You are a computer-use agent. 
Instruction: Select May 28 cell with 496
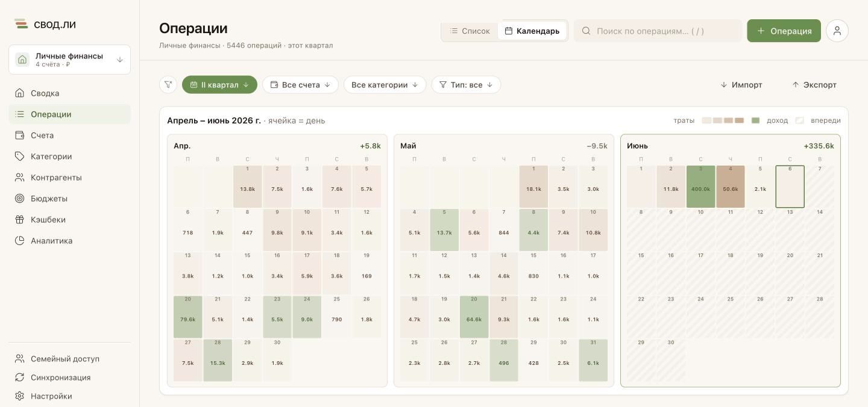[x=503, y=360]
